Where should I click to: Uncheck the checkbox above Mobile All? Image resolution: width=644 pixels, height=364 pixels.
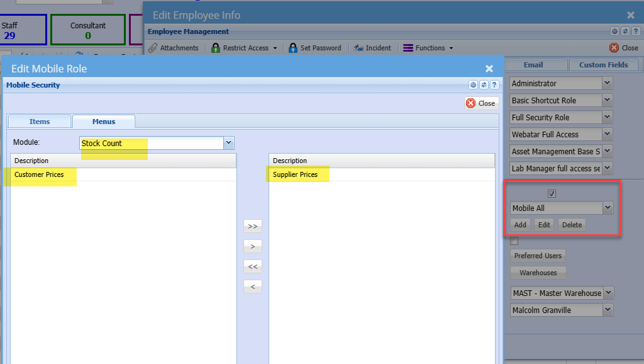click(x=552, y=193)
